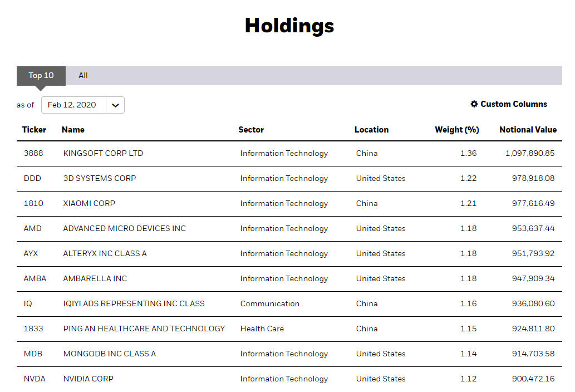Click ticker MDB cell
575x392 pixels.
pyautogui.click(x=33, y=354)
